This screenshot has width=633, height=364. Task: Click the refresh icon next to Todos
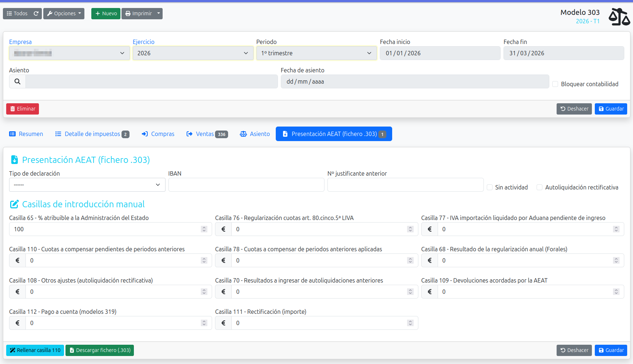click(36, 13)
